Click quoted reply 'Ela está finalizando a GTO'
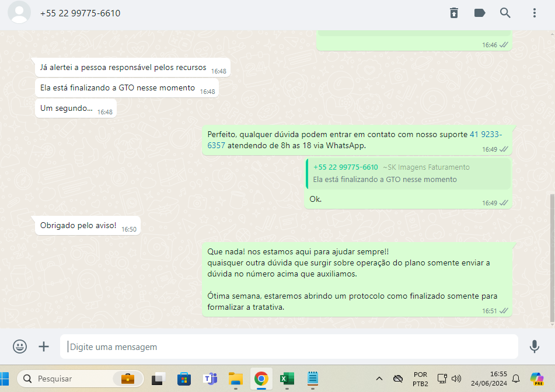This screenshot has height=392, width=555. click(408, 173)
